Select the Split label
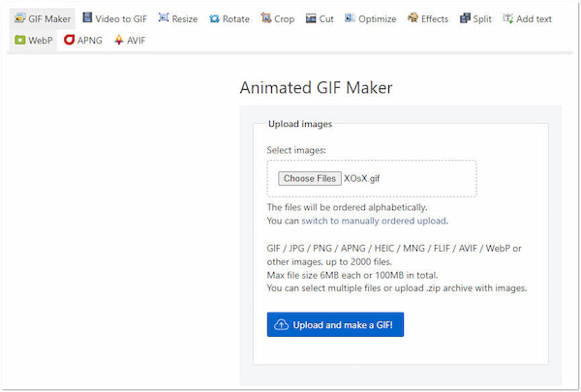 click(482, 19)
